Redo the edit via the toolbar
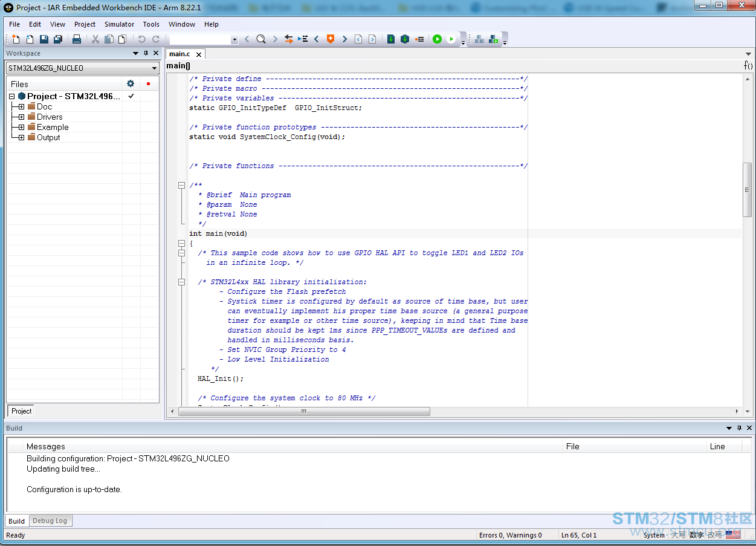This screenshot has height=546, width=756. pyautogui.click(x=155, y=39)
